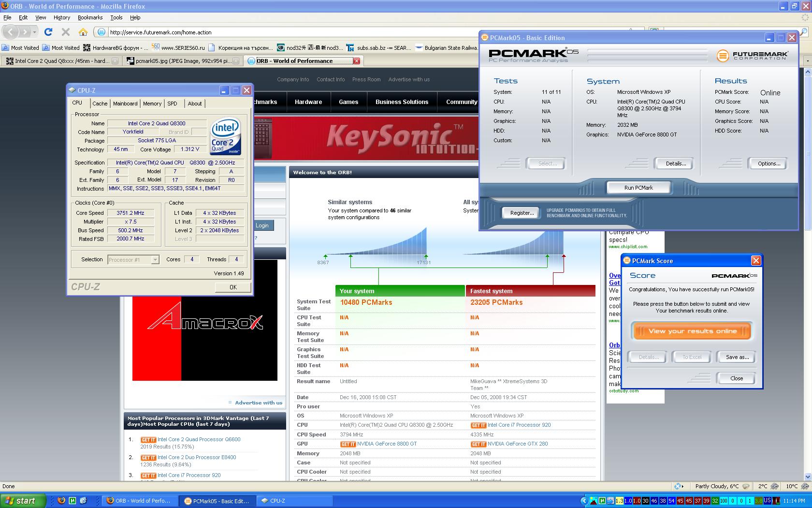Click GET IT badge beside GeForce GTX 280
The width and height of the screenshot is (812, 508).
(478, 444)
